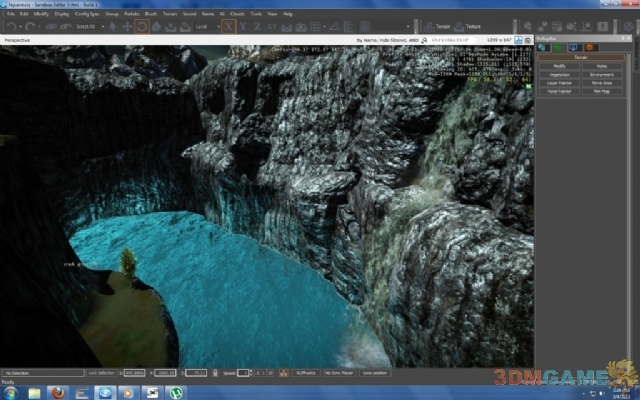Click the Object list icon in toolbar
Screen dimensions: 640x400
click(349, 27)
